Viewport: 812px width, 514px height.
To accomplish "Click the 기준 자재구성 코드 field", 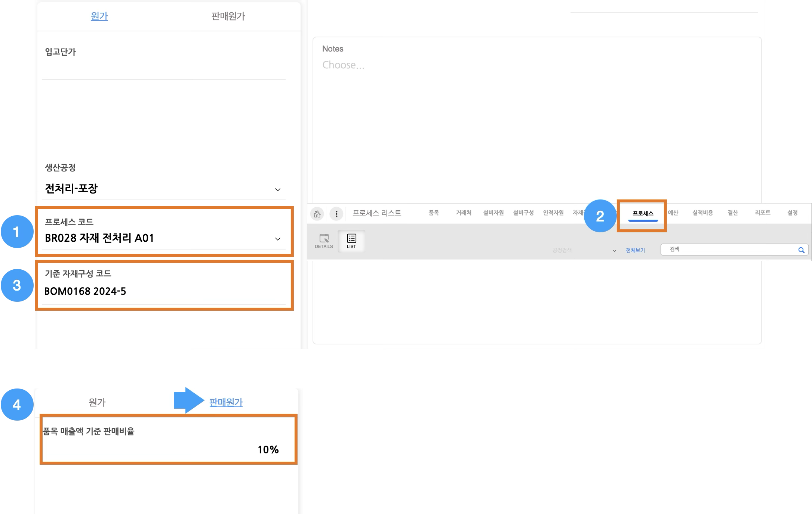I will click(164, 291).
